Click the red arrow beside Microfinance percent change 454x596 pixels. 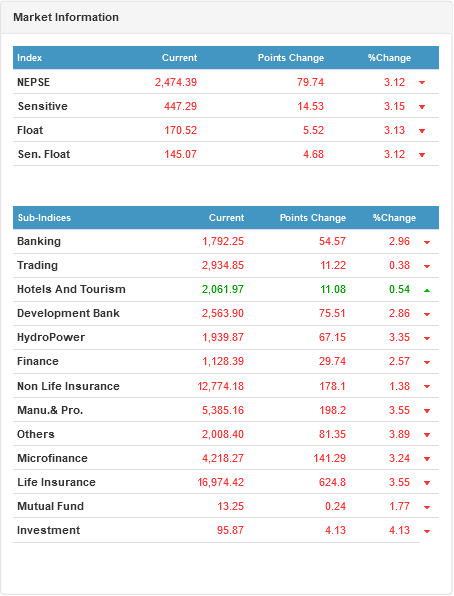427,459
